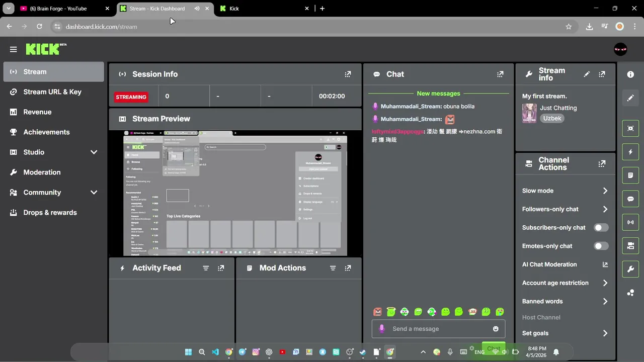This screenshot has height=362, width=644.
Task: Click the address bar URL
Action: point(101,27)
